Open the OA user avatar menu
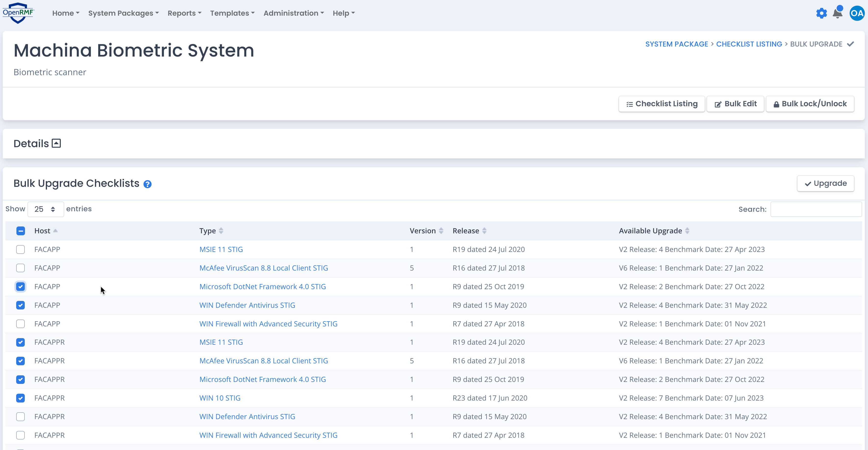The width and height of the screenshot is (868, 450). tap(856, 13)
